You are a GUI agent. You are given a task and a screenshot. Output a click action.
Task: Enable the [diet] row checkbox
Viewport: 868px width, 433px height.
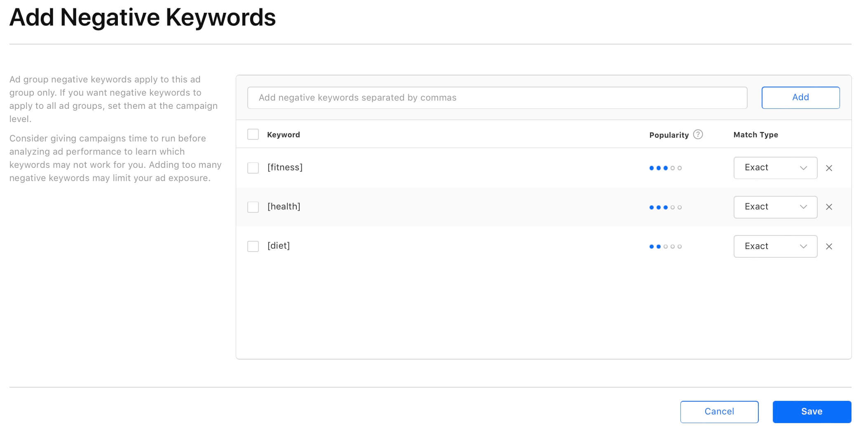[253, 246]
